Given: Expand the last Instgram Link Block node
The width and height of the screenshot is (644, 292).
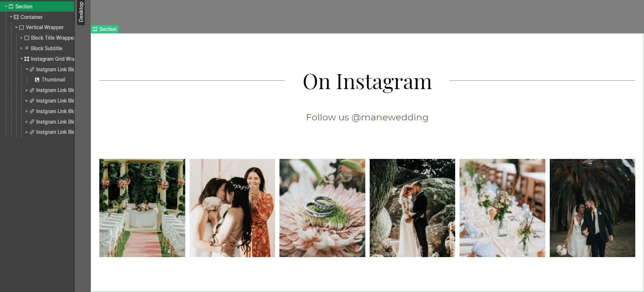Looking at the screenshot, I should pyautogui.click(x=27, y=132).
